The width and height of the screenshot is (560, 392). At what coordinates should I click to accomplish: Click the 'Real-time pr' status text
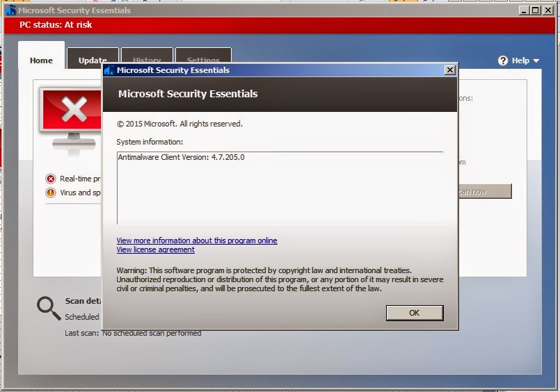pos(80,179)
